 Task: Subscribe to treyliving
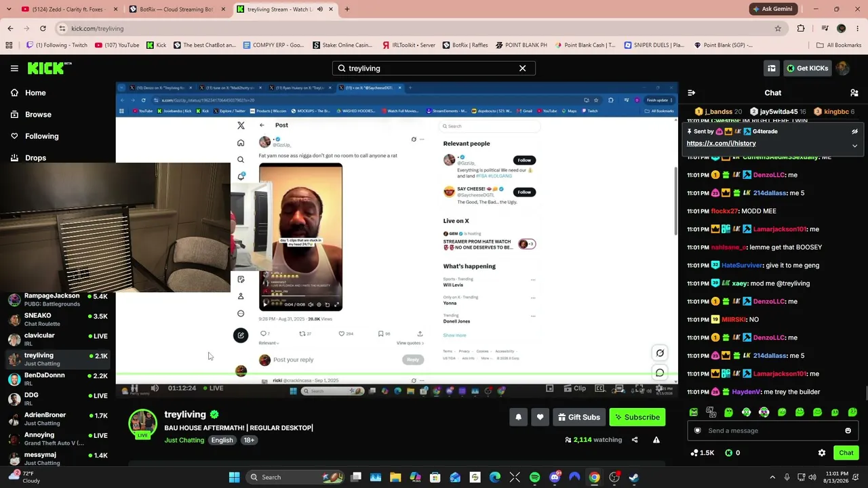click(x=637, y=418)
